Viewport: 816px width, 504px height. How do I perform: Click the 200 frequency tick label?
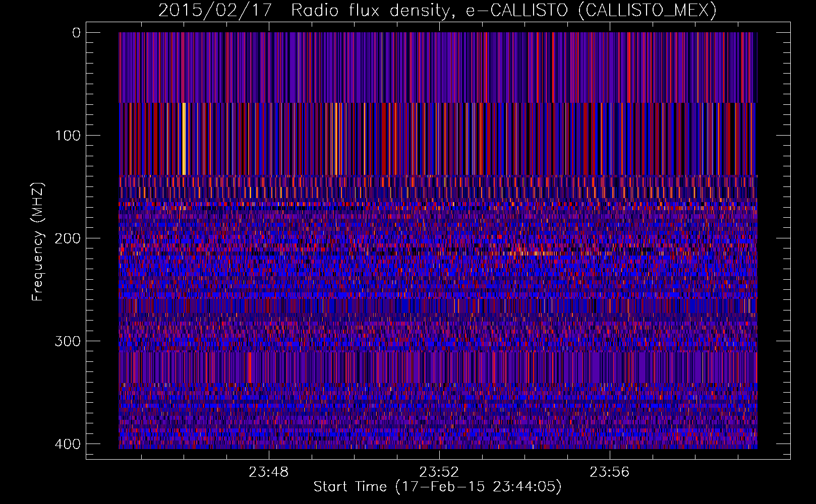(67, 238)
